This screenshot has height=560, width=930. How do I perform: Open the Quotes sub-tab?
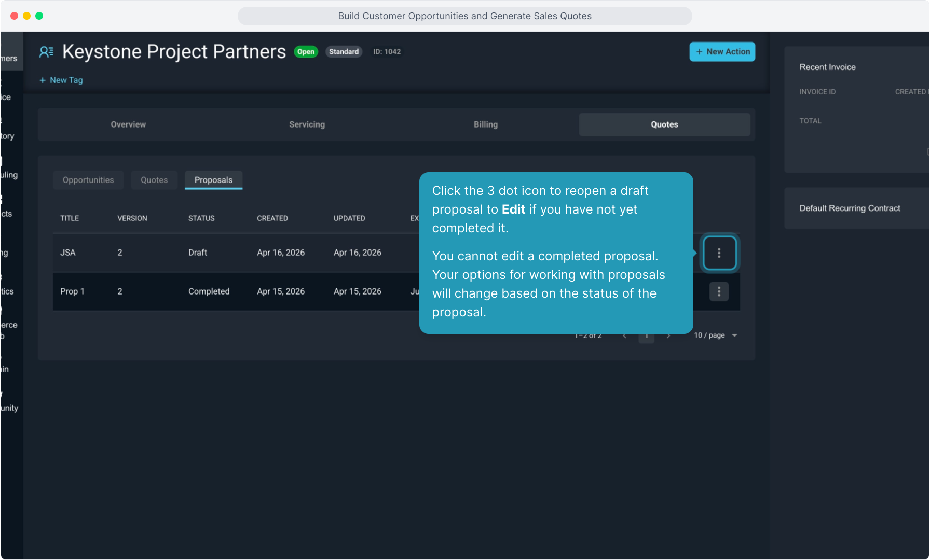(x=154, y=180)
